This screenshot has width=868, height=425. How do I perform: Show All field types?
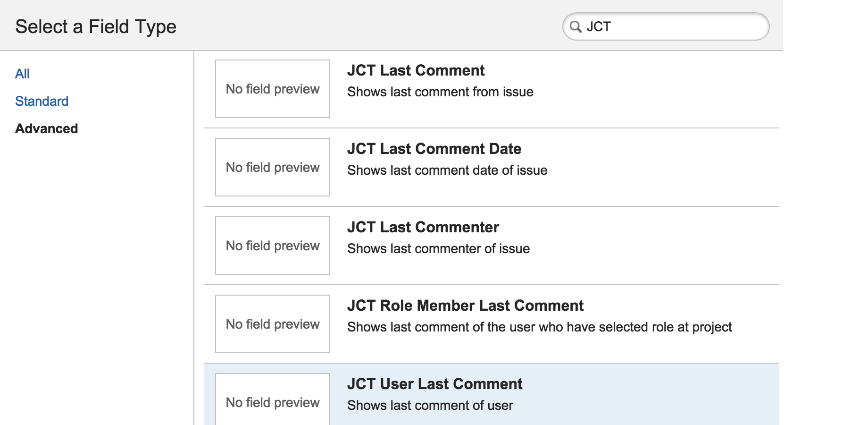pos(22,74)
